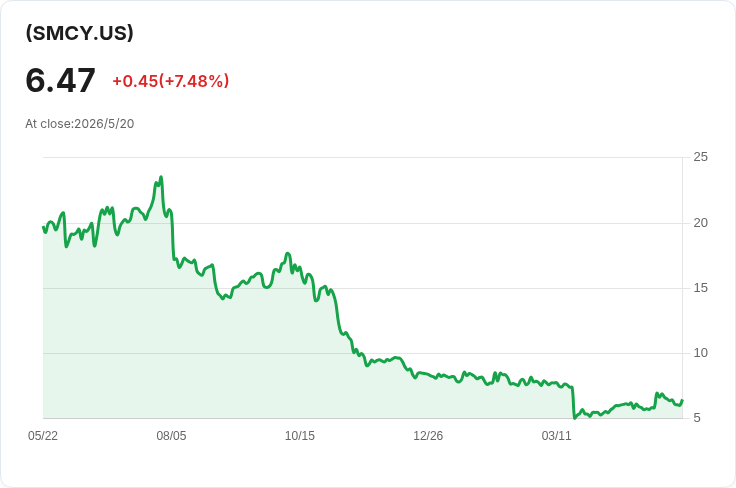Click the 20 y-axis value label

[700, 223]
